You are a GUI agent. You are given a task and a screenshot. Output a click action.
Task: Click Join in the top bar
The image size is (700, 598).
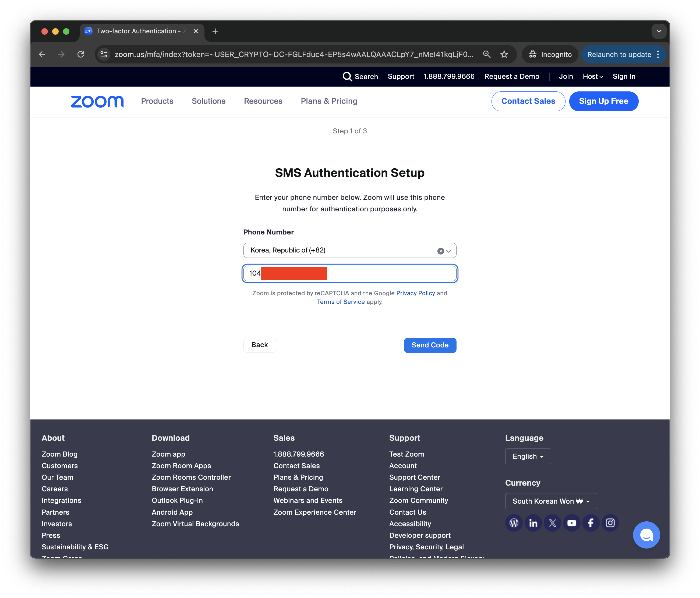point(565,76)
